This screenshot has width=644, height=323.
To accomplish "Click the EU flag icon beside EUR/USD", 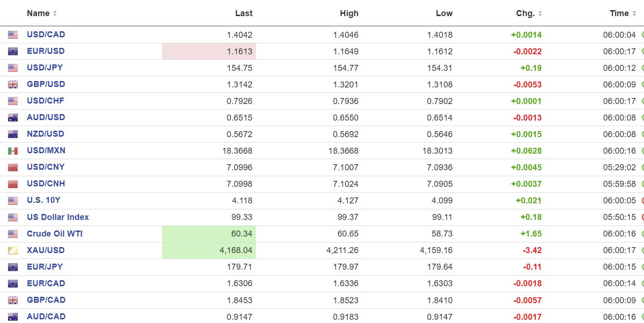I will point(13,52).
